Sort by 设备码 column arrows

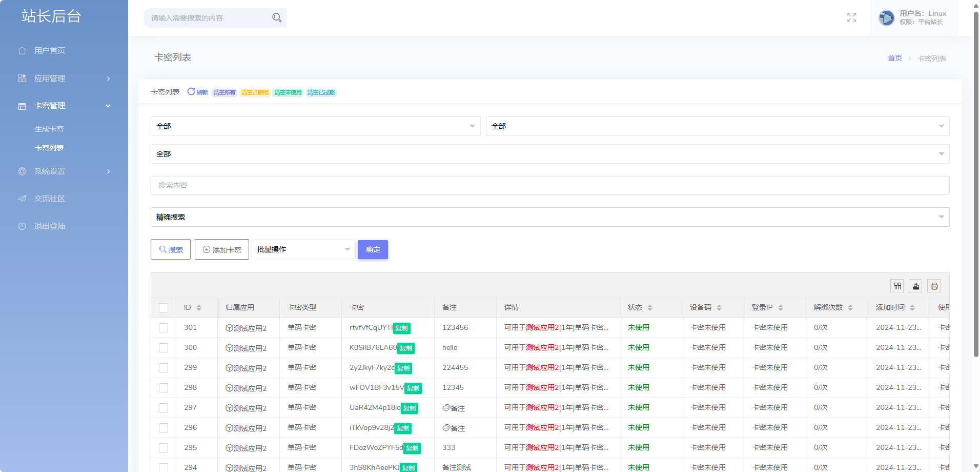(719, 308)
